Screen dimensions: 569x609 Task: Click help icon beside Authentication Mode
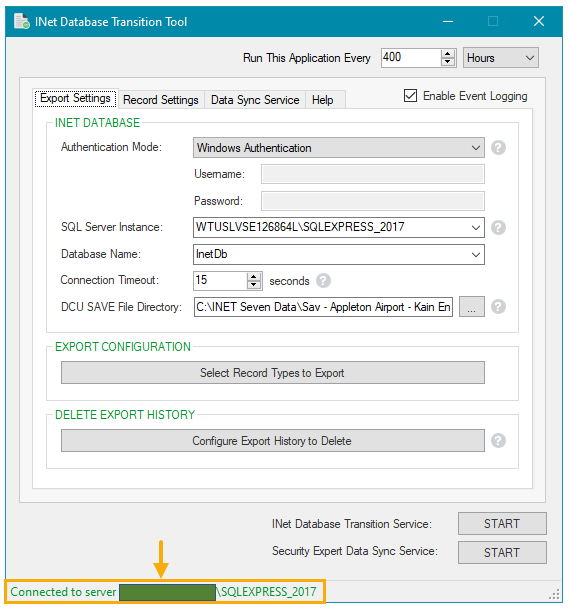[498, 148]
